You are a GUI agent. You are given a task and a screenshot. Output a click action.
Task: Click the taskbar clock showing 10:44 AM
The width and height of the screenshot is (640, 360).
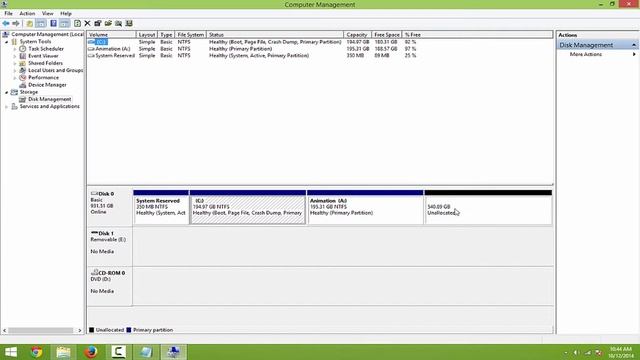(x=621, y=352)
